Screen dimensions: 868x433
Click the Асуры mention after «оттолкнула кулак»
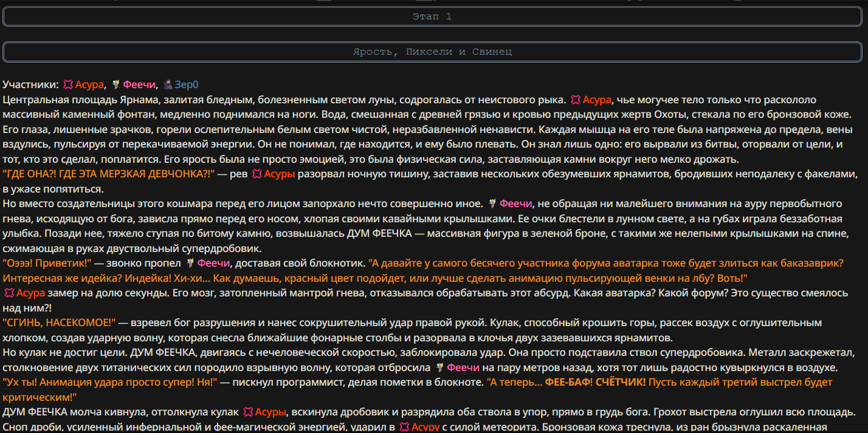270,412
